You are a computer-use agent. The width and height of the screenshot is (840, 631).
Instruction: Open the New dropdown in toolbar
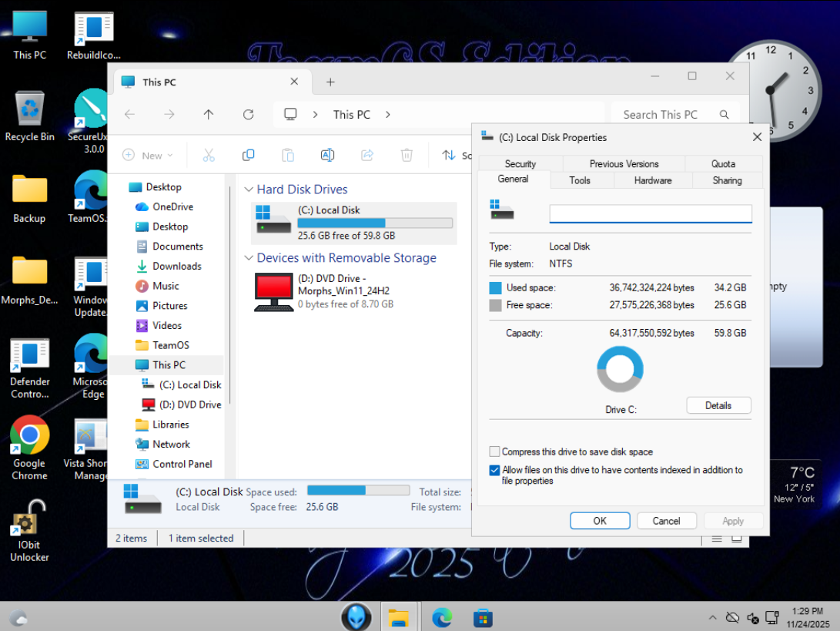[x=148, y=155]
